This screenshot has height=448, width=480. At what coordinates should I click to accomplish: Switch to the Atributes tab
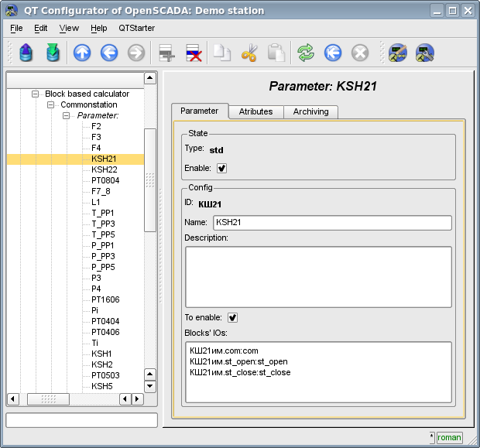pos(255,111)
